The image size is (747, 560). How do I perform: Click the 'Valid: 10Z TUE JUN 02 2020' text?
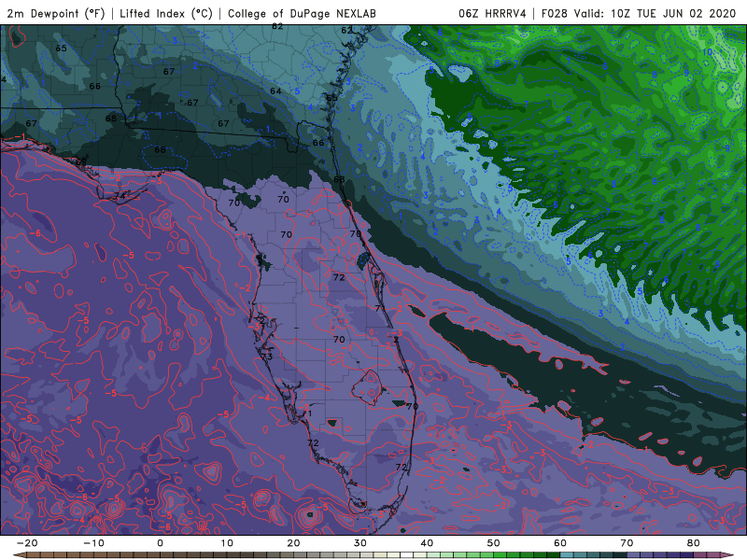tap(655, 13)
